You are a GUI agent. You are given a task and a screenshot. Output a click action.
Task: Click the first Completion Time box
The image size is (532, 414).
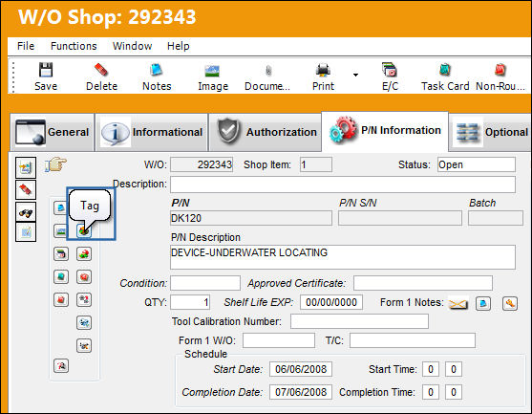click(x=431, y=392)
